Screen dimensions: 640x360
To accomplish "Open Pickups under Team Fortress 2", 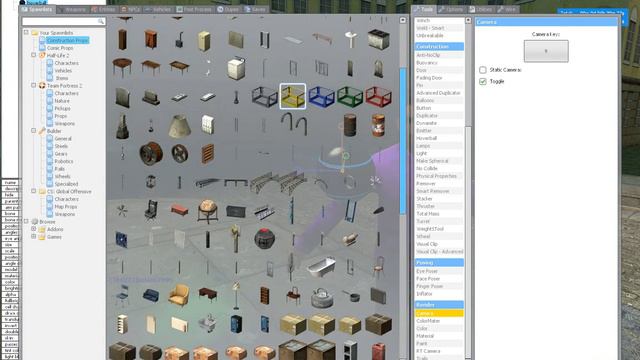I will pyautogui.click(x=62, y=108).
